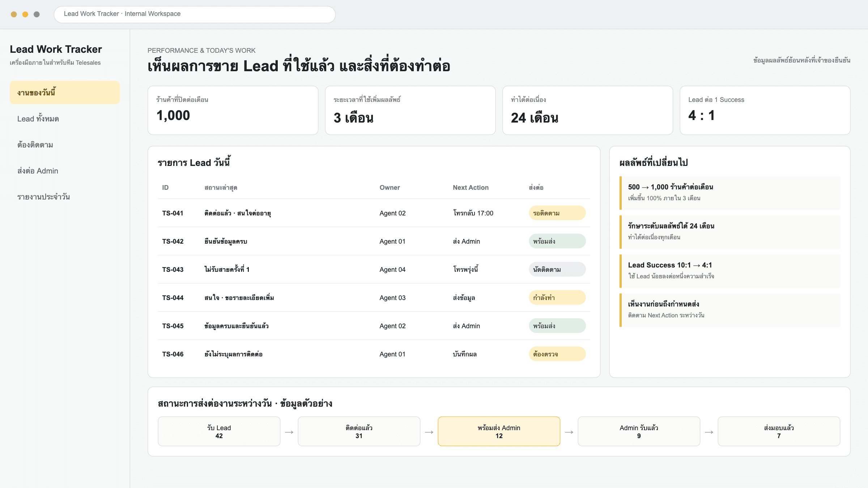Click next action บันทึกผล
868x488 pixels.
coord(465,354)
